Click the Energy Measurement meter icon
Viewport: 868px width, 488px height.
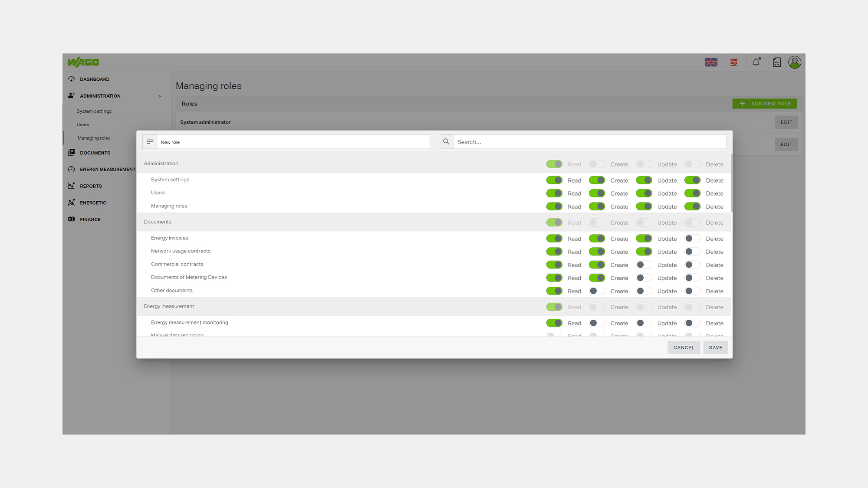click(72, 169)
